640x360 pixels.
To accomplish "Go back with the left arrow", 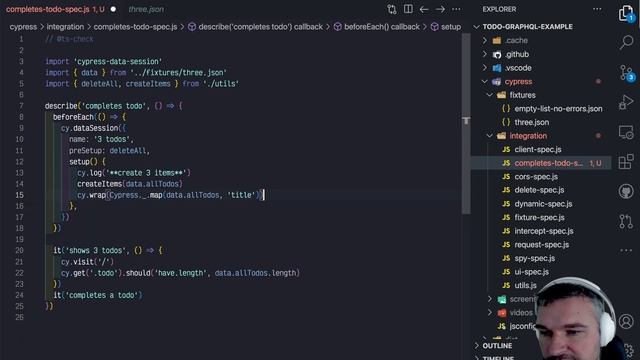I will (424, 9).
